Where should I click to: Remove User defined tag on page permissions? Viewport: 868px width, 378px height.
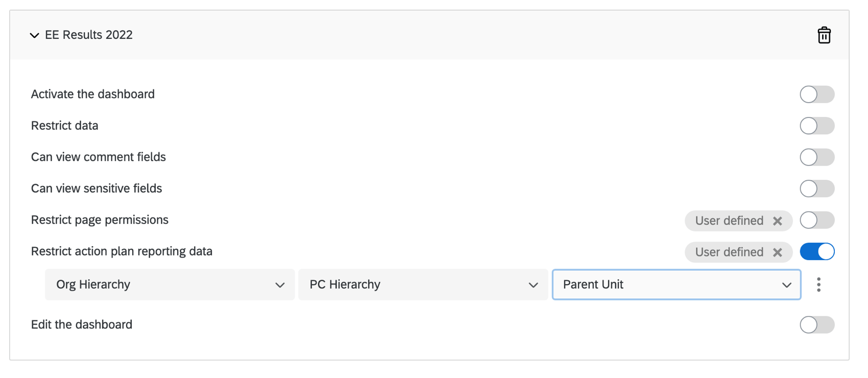point(777,221)
